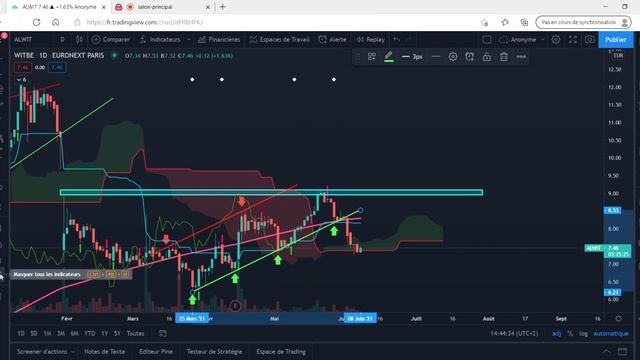Image resolution: width=640 pixels, height=360 pixels.
Task: Open the Notes de Texte tab
Action: [x=104, y=351]
